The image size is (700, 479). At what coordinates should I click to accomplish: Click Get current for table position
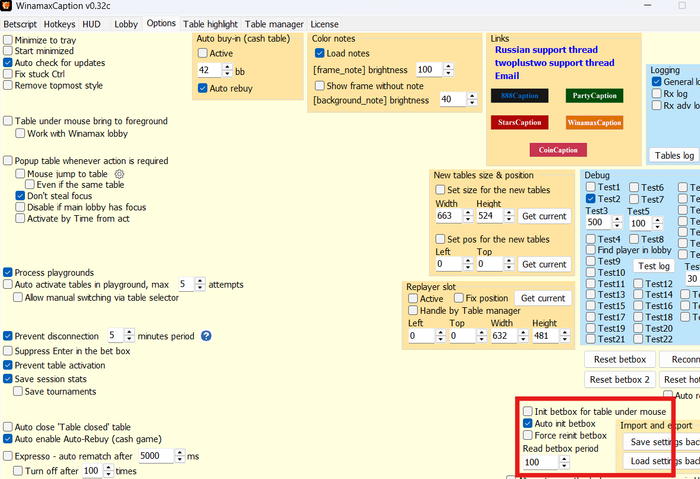point(544,264)
